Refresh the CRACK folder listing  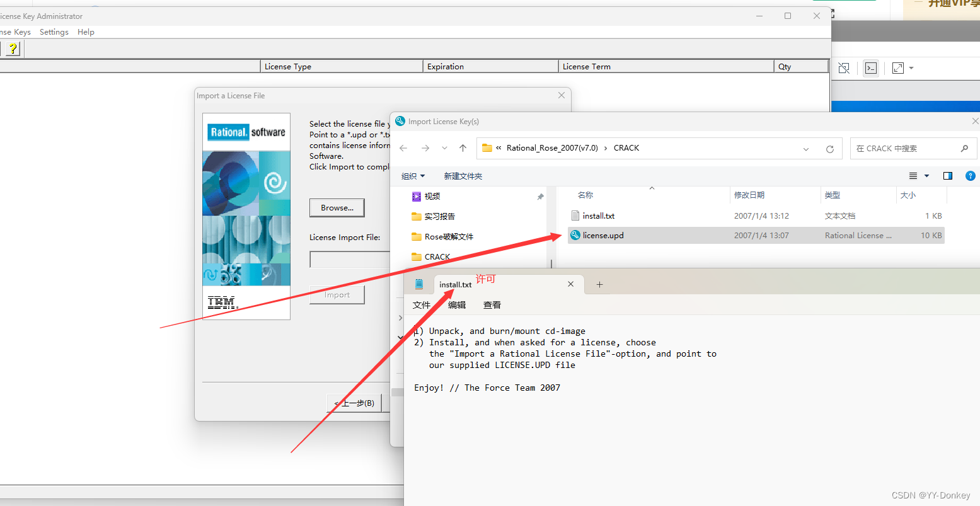[x=830, y=149]
